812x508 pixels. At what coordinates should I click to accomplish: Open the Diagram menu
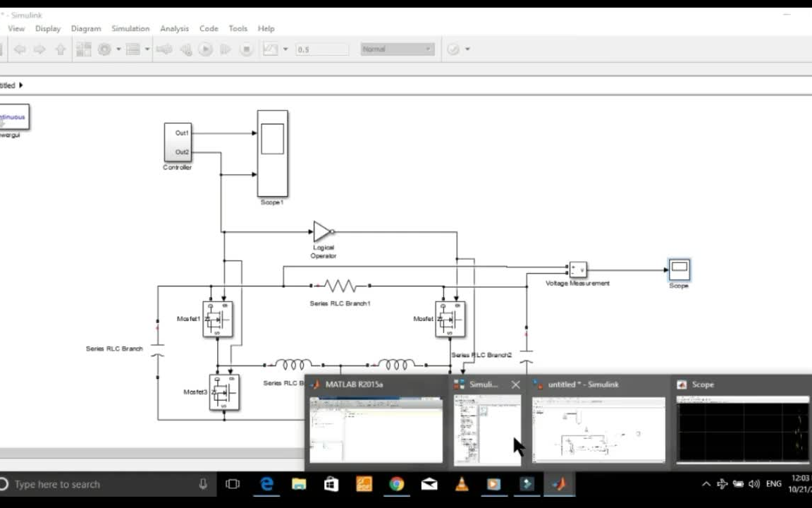85,28
